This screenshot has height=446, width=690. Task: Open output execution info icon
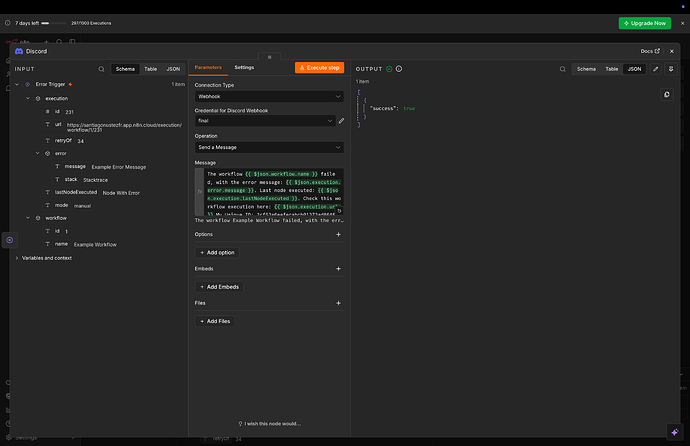click(x=399, y=69)
